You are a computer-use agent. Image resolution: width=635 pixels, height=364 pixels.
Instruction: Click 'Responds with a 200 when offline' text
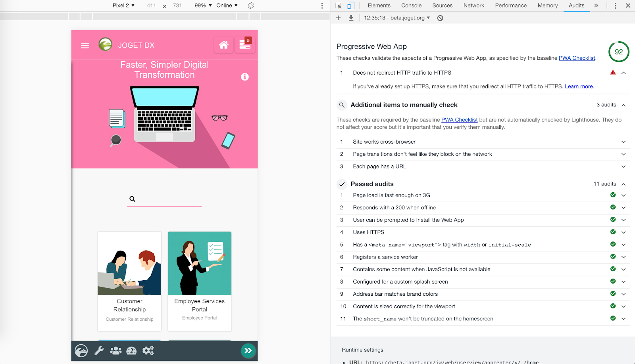[394, 208]
